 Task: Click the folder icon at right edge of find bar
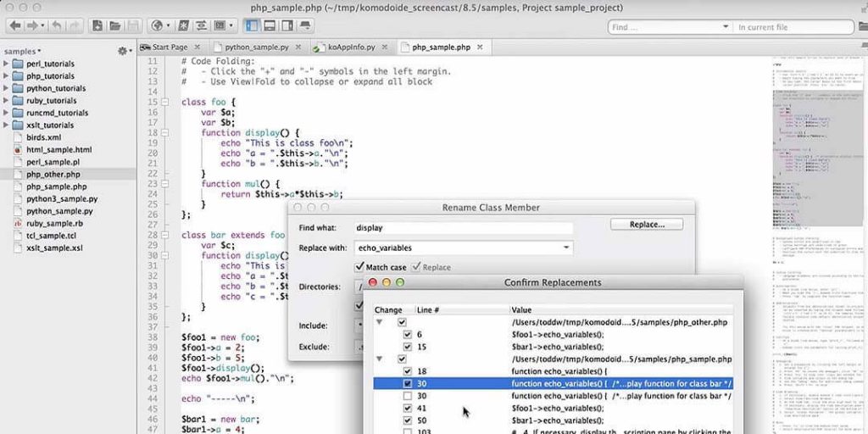pos(862,26)
